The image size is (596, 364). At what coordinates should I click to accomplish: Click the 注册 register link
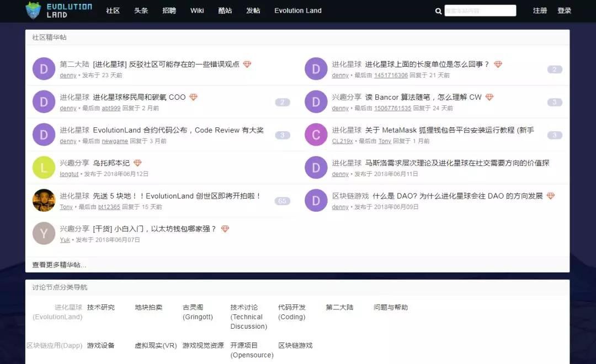pos(540,10)
